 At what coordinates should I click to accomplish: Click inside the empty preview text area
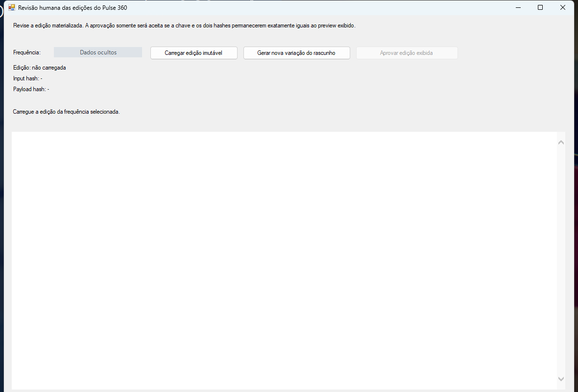pyautogui.click(x=284, y=260)
